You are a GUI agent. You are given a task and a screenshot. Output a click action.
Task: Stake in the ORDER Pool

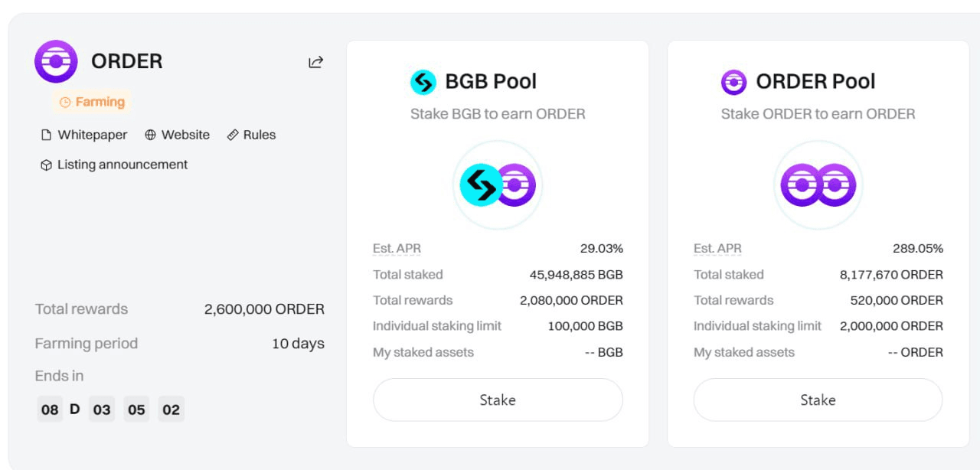click(x=818, y=400)
